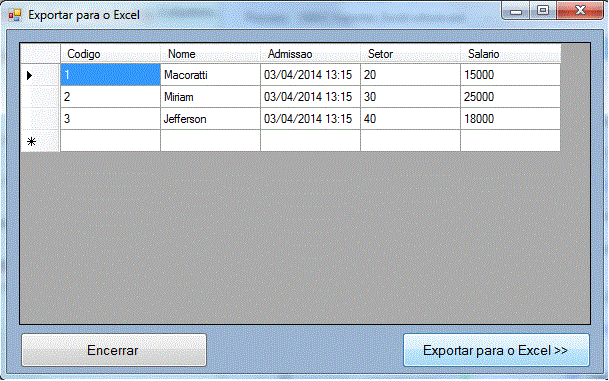The image size is (609, 381).
Task: Click empty Setor cell in new row
Action: pyautogui.click(x=410, y=141)
